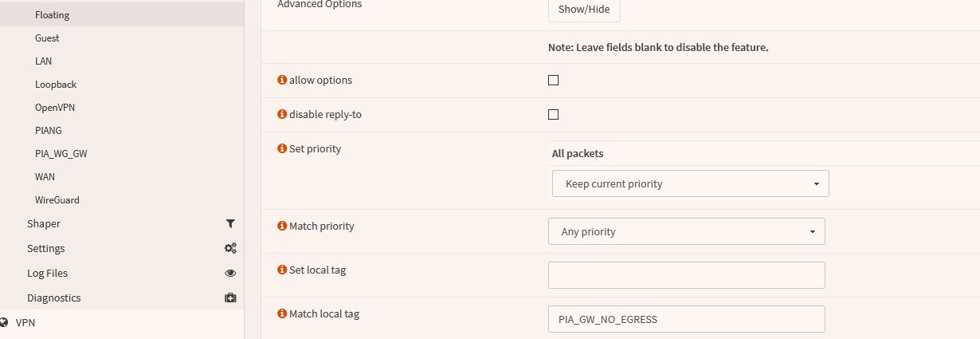Toggle Advanced Options with Show/Hide button
980x339 pixels.
click(x=583, y=9)
